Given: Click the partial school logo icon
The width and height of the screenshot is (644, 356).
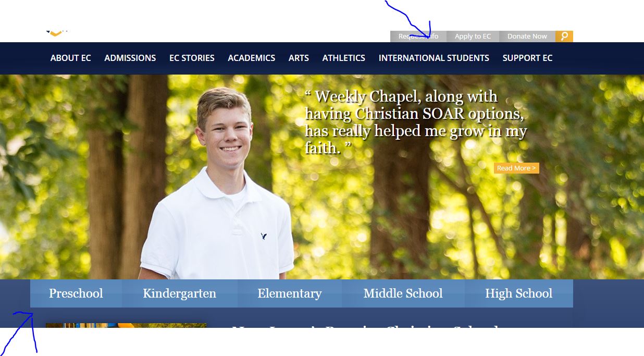Looking at the screenshot, I should [57, 33].
